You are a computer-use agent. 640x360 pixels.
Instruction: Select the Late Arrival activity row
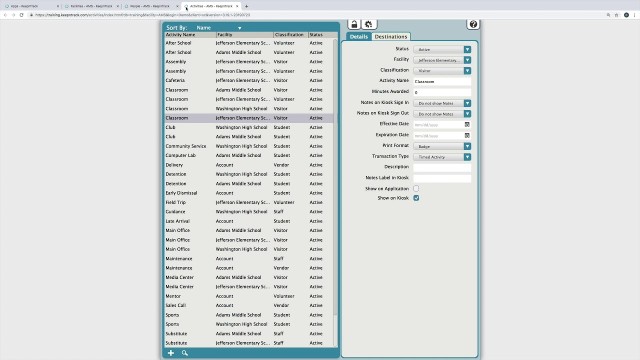[x=249, y=221]
